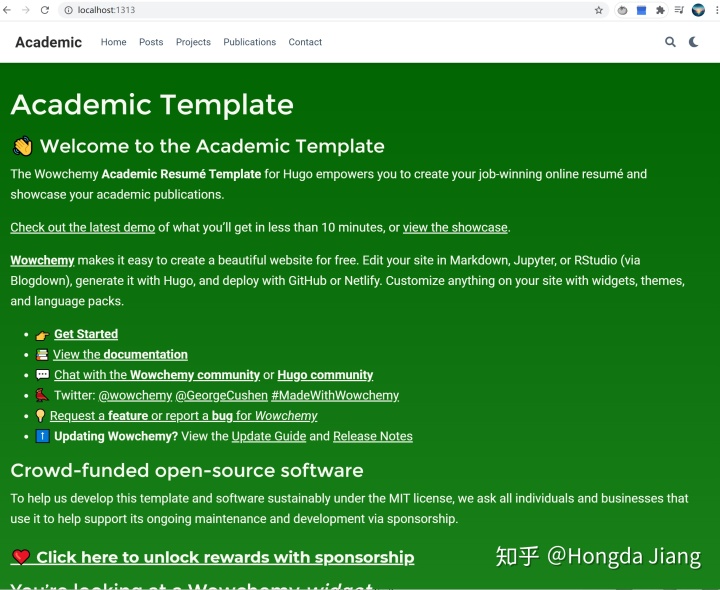Viewport: 720px width, 590px height.
Task: Reload the page with the refresh icon
Action: (45, 10)
